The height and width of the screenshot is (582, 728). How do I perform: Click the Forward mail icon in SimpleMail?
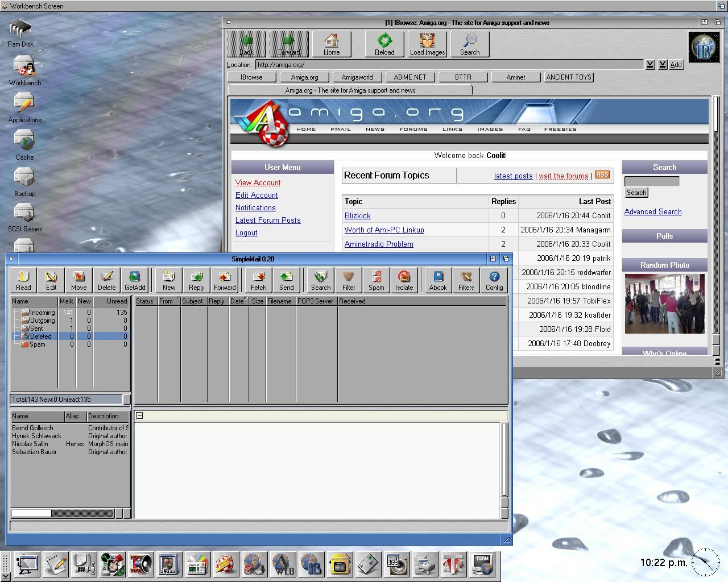(225, 280)
